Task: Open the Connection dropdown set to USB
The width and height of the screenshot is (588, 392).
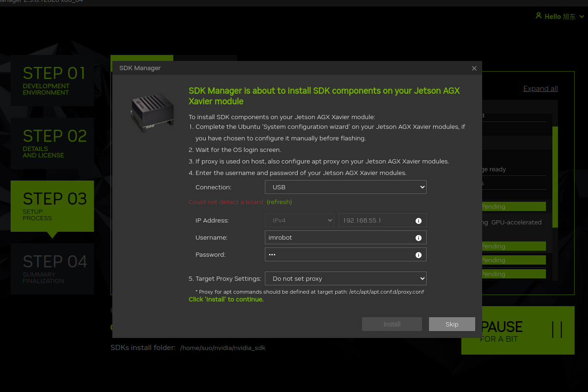Action: (345, 187)
